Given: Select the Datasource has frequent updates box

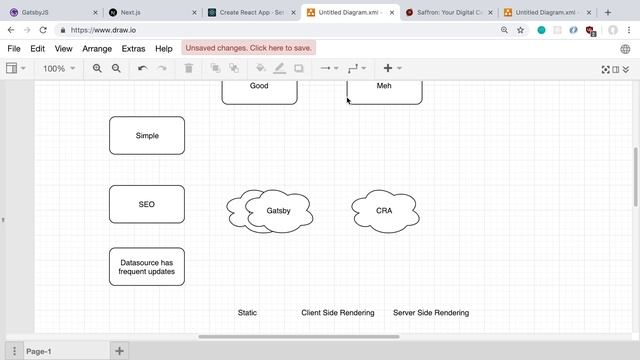Looking at the screenshot, I should pyautogui.click(x=147, y=267).
